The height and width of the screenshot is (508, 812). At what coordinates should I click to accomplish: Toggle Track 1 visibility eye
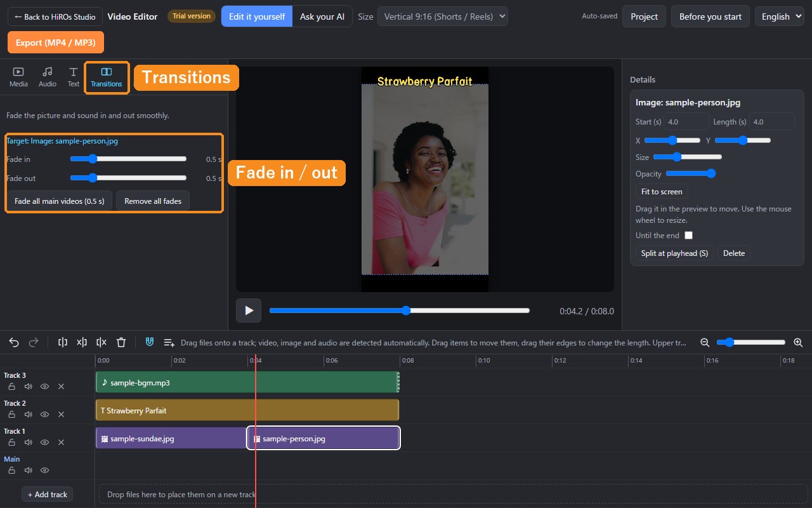tap(45, 442)
